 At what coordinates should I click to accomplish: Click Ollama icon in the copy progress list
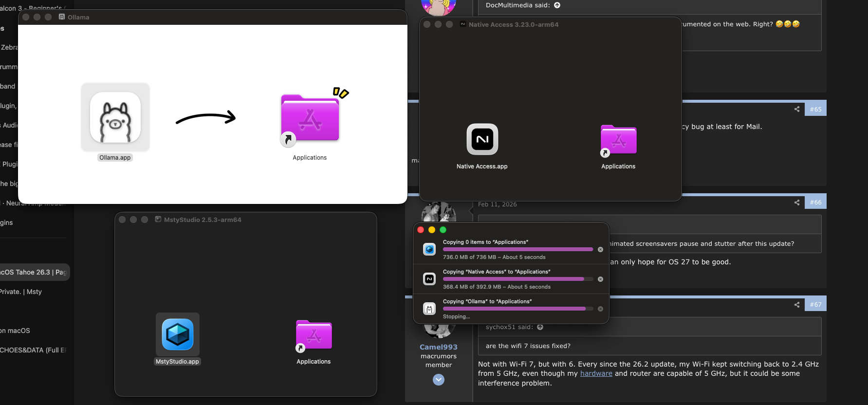point(429,309)
